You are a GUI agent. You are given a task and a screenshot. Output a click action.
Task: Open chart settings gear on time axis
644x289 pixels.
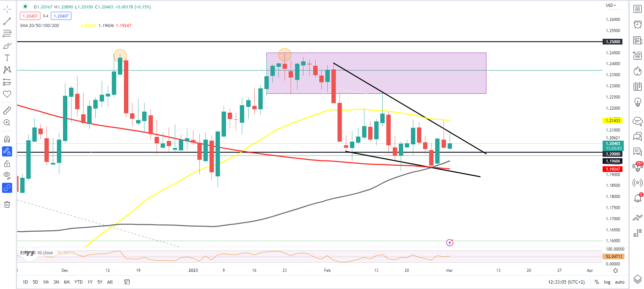tap(616, 270)
